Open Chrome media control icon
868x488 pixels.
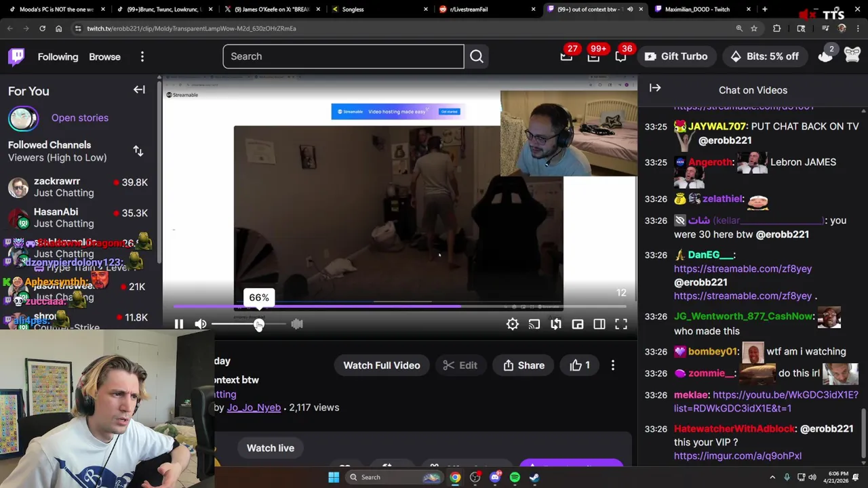(x=825, y=28)
